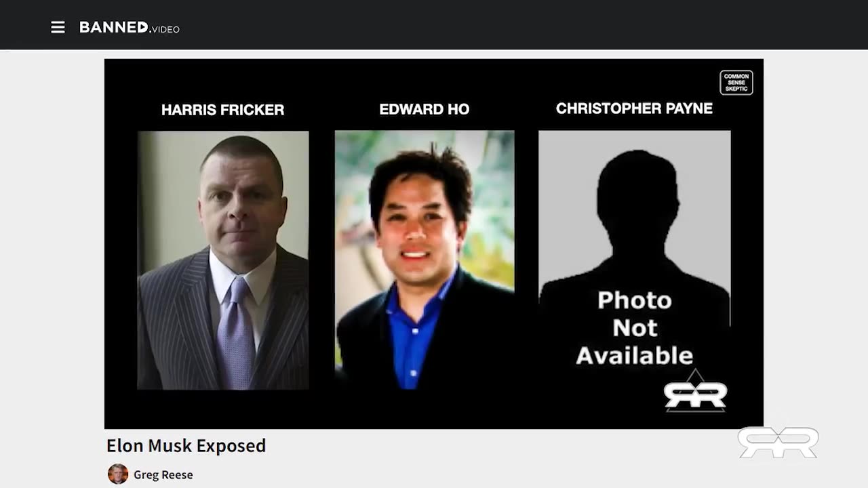The width and height of the screenshot is (868, 488).
Task: Open Greg Reese's avatar picture
Action: point(118,474)
